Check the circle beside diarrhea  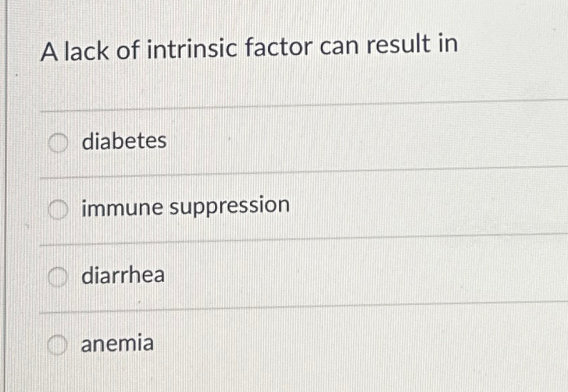tap(58, 278)
